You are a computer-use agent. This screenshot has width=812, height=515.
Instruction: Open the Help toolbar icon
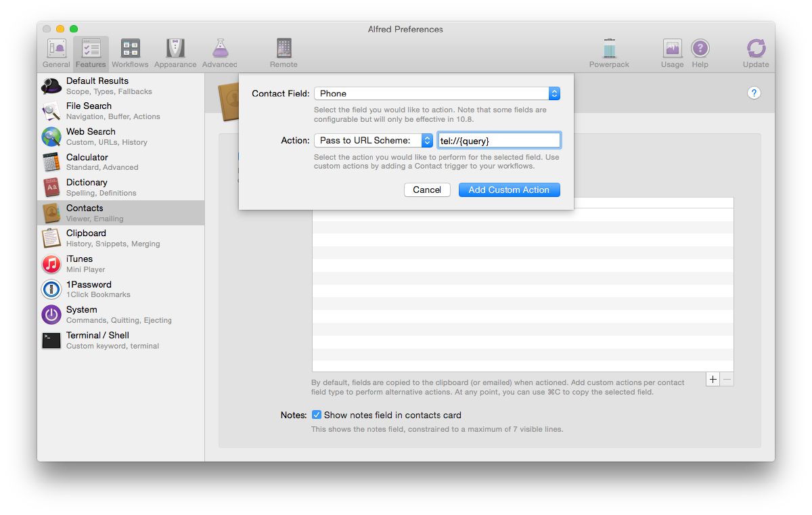click(x=700, y=53)
